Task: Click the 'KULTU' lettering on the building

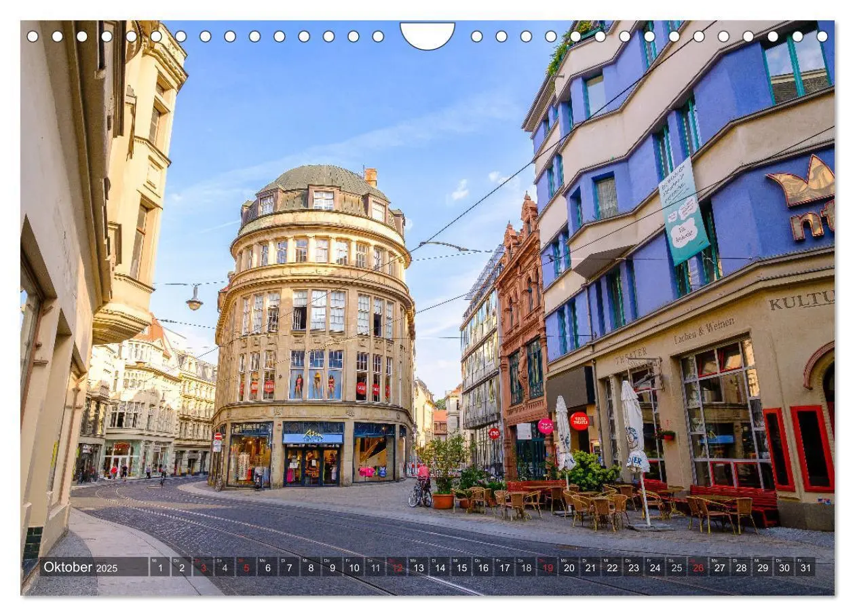Action: pos(801,300)
